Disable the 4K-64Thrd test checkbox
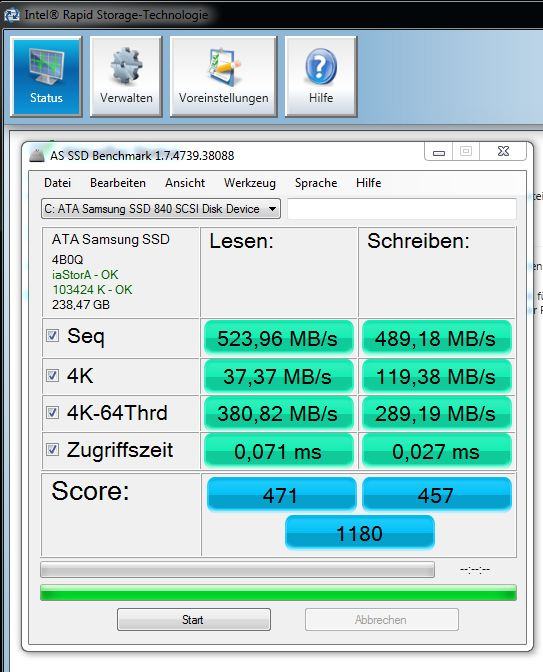Viewport: 543px width, 672px height. coord(52,413)
